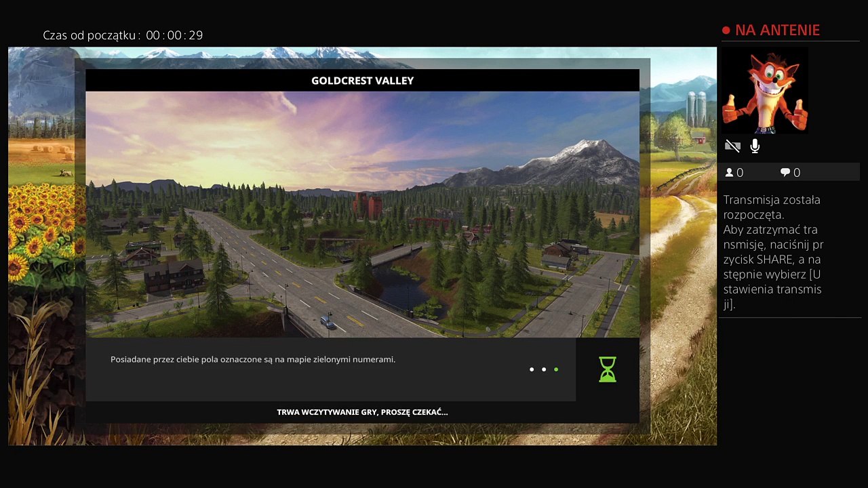Click 'TRWA WCZYTYWANIE GRY, PROSZĘ CZEKAĆ...' text
Viewport: 868px width, 488px height.
tap(362, 412)
